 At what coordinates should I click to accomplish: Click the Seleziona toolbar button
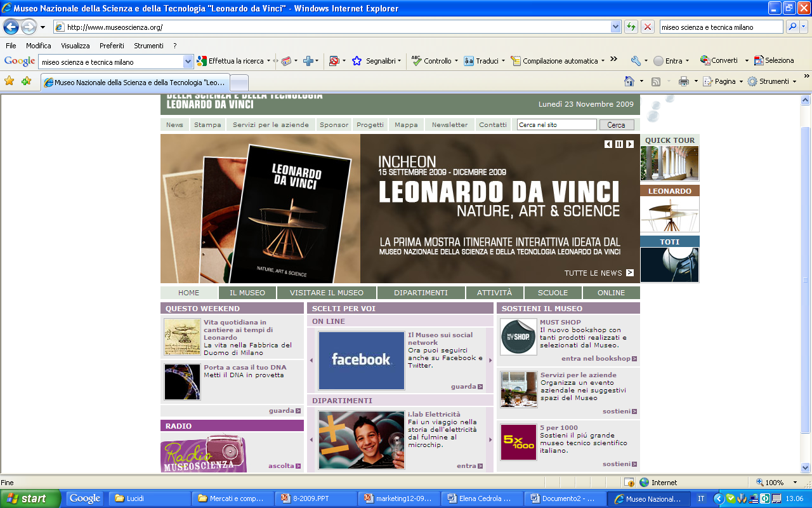pos(774,61)
